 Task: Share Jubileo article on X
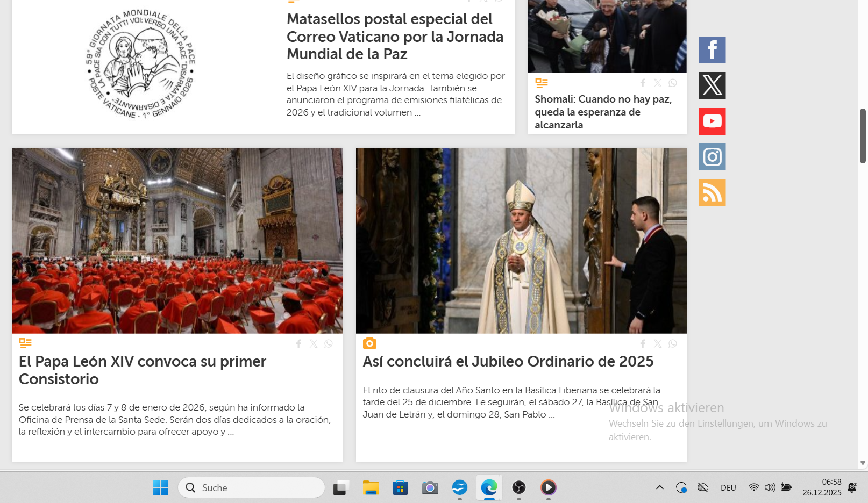tap(658, 344)
